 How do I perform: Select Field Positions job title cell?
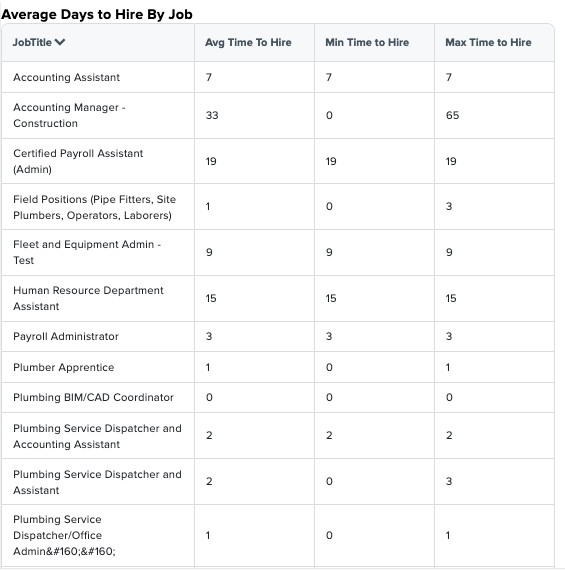(95, 207)
